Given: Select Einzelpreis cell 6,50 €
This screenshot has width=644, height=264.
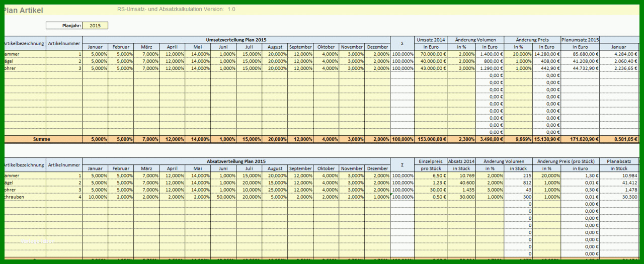Looking at the screenshot, I should 431,175.
